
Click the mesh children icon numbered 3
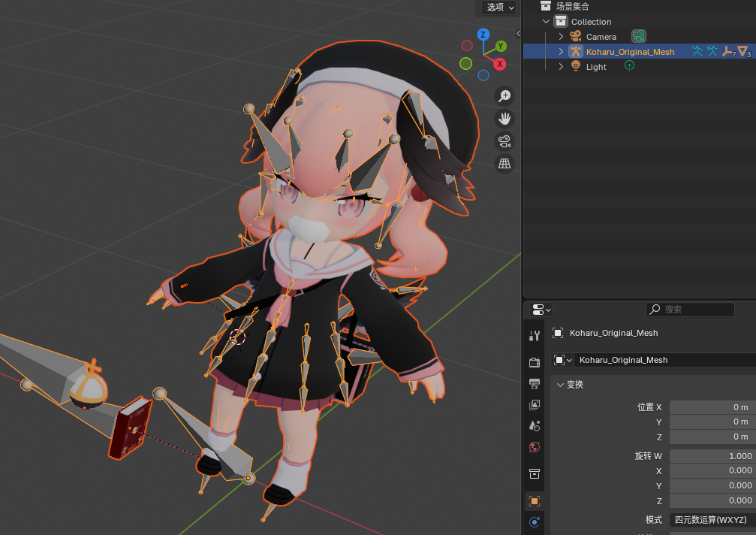(x=743, y=51)
